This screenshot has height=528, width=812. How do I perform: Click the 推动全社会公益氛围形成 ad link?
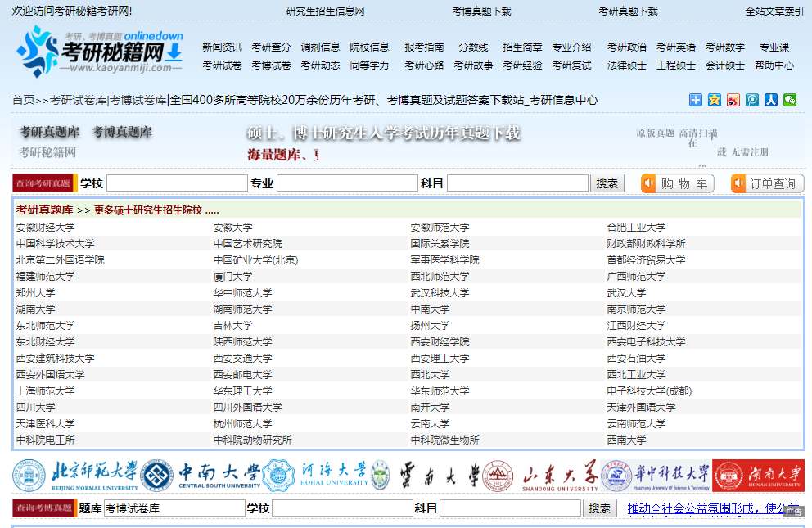(715, 509)
